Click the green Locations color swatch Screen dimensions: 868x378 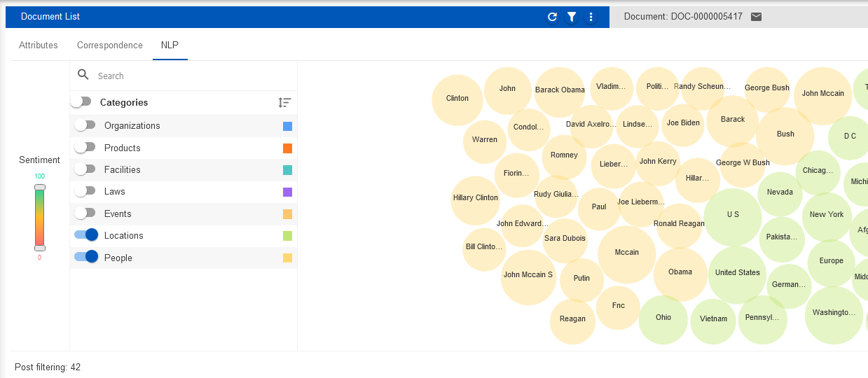point(287,236)
